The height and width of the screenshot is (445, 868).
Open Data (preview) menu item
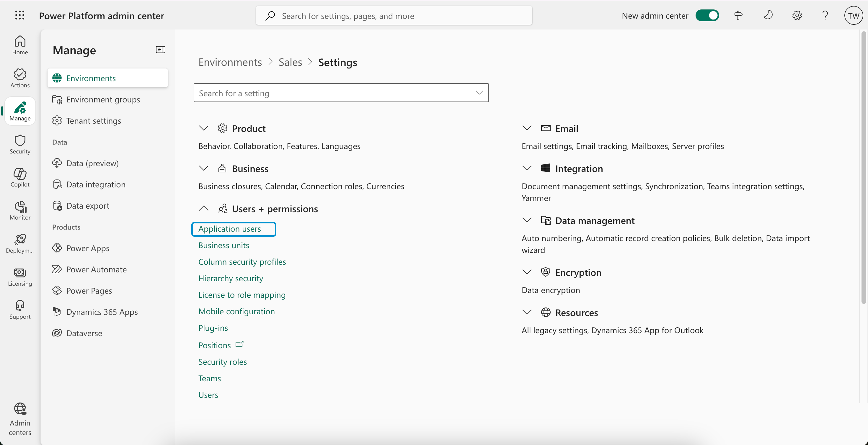pyautogui.click(x=107, y=163)
